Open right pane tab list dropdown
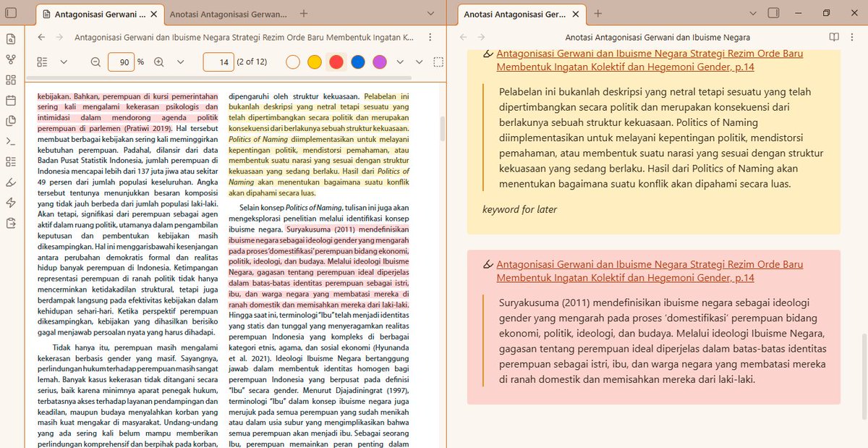Image resolution: width=868 pixels, height=448 pixels. (752, 14)
